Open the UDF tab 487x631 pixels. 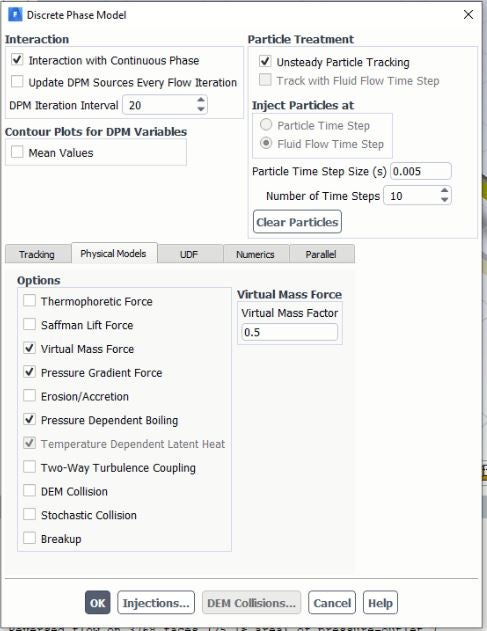click(x=190, y=254)
